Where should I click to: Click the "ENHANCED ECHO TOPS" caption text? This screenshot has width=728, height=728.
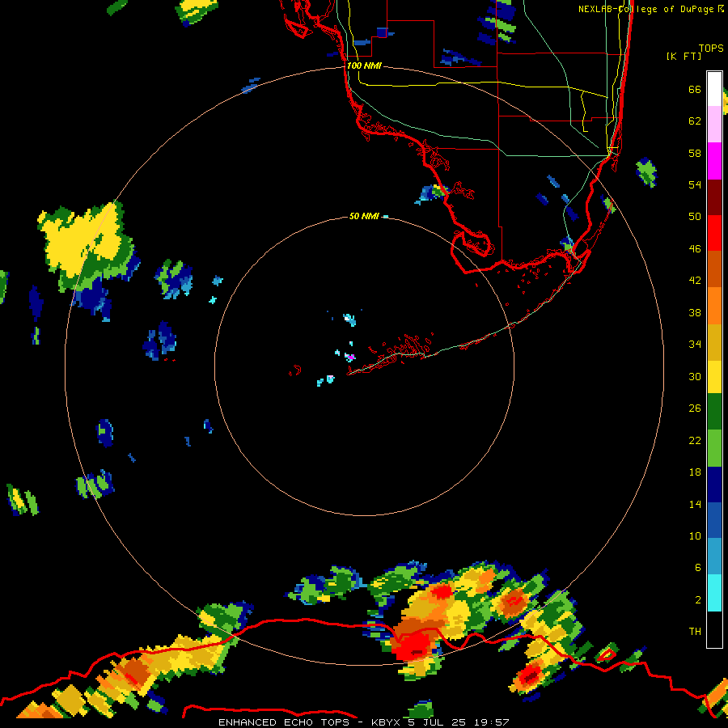[284, 722]
